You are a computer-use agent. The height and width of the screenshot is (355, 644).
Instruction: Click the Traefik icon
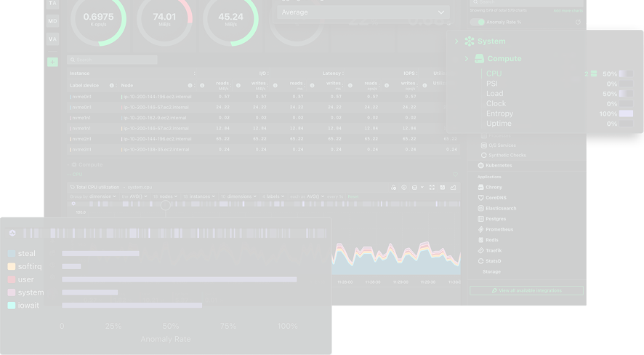coord(481,251)
